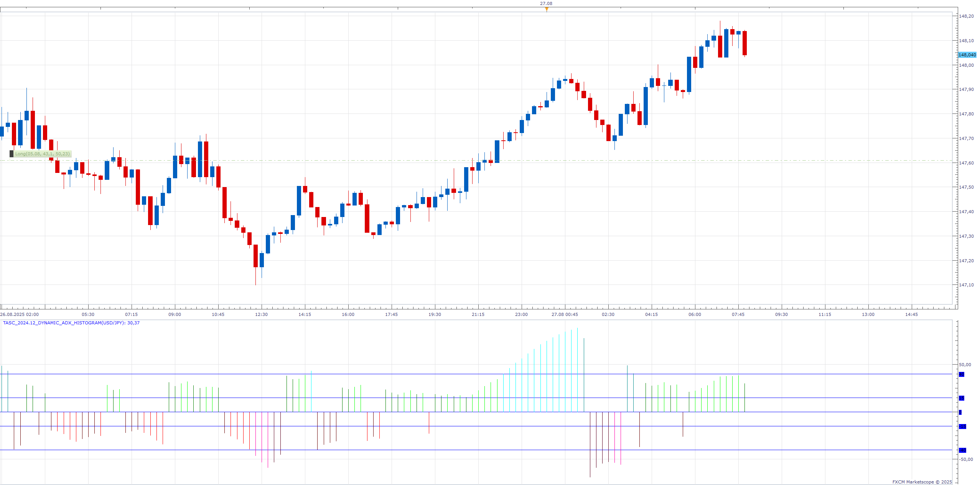The height and width of the screenshot is (485, 980).
Task: Click the 09:30 time axis label
Action: pyautogui.click(x=782, y=314)
